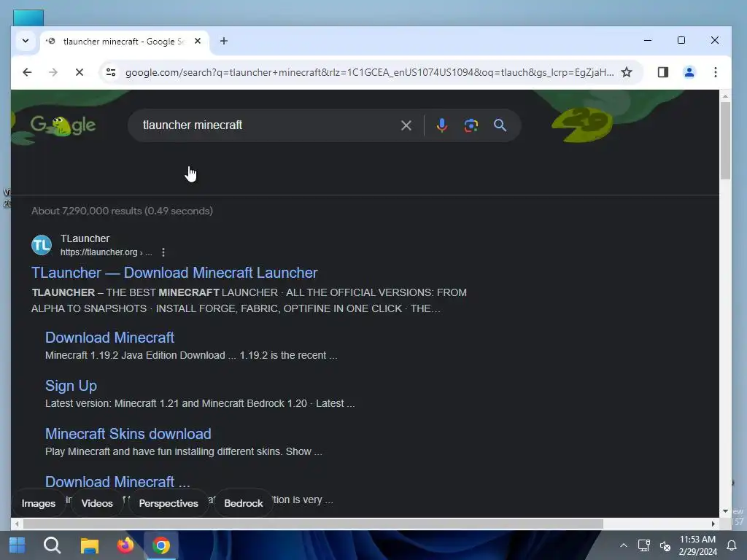Filter results by Videos

[x=97, y=503]
